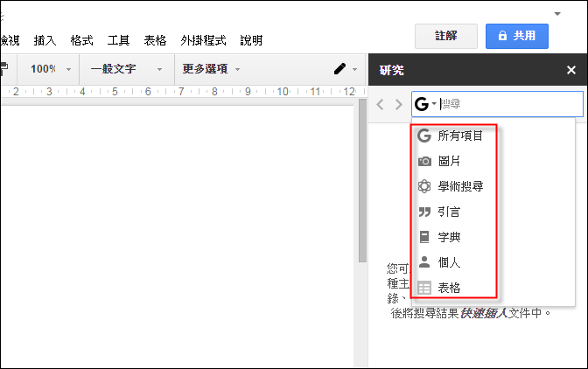The width and height of the screenshot is (588, 369).
Task: Click the account dropdown arrow at top right
Action: [557, 14]
